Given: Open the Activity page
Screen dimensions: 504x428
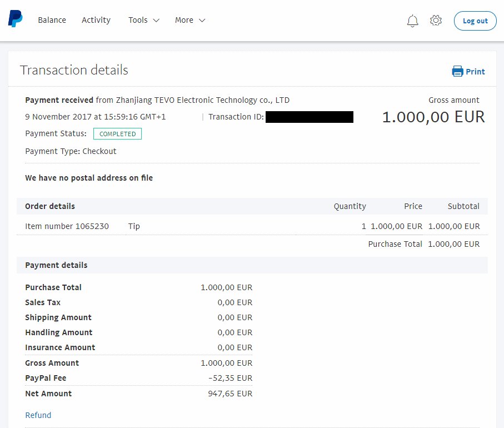Looking at the screenshot, I should 96,20.
